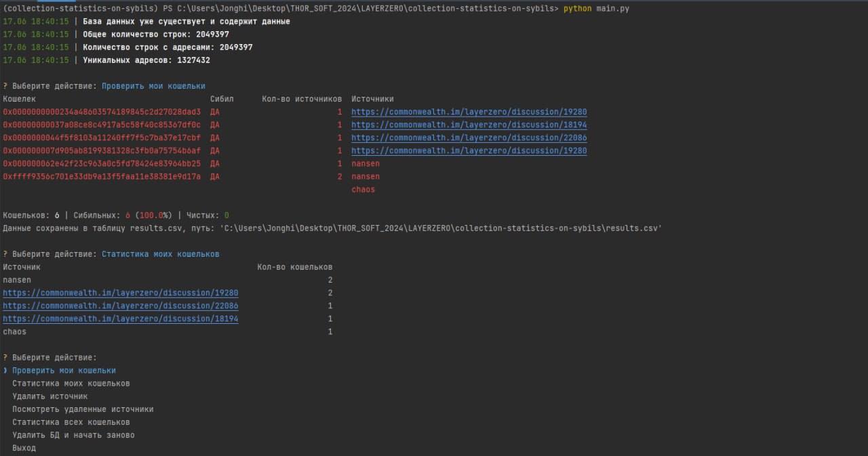Click 'База данных уже существует' log message
This screenshot has height=456, width=868.
click(x=186, y=22)
